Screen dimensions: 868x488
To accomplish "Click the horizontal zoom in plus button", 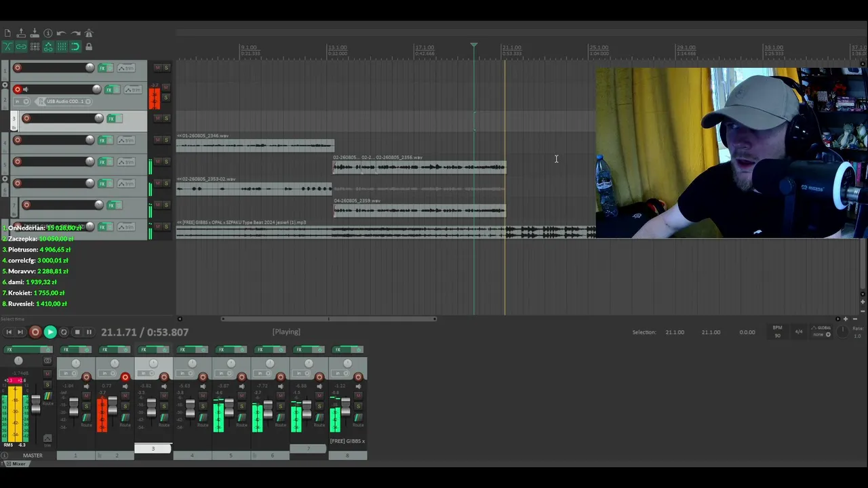I will (x=846, y=319).
